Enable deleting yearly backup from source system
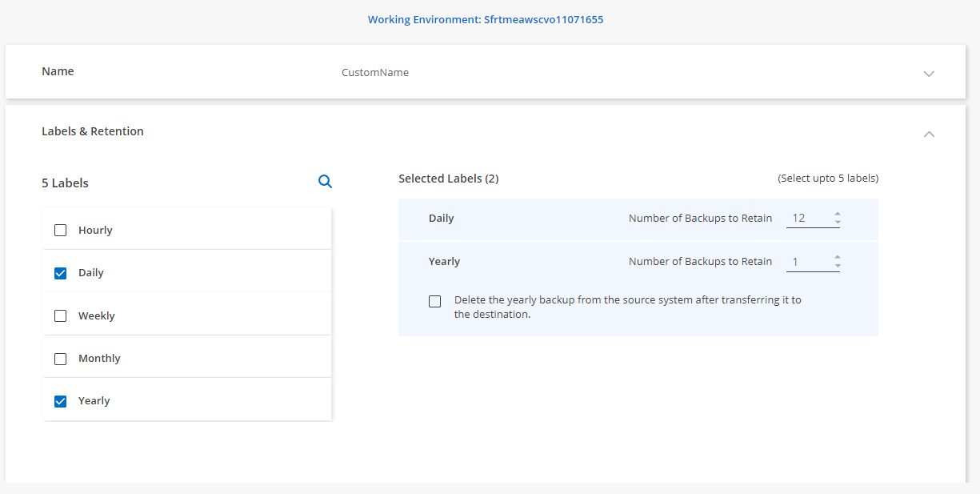Viewport: 980px width, 494px height. coord(434,301)
